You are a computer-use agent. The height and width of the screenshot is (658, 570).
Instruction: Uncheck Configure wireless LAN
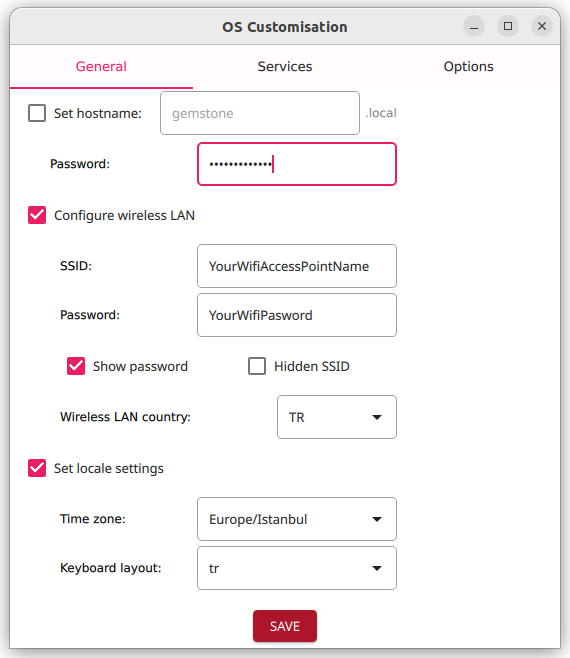(x=37, y=215)
